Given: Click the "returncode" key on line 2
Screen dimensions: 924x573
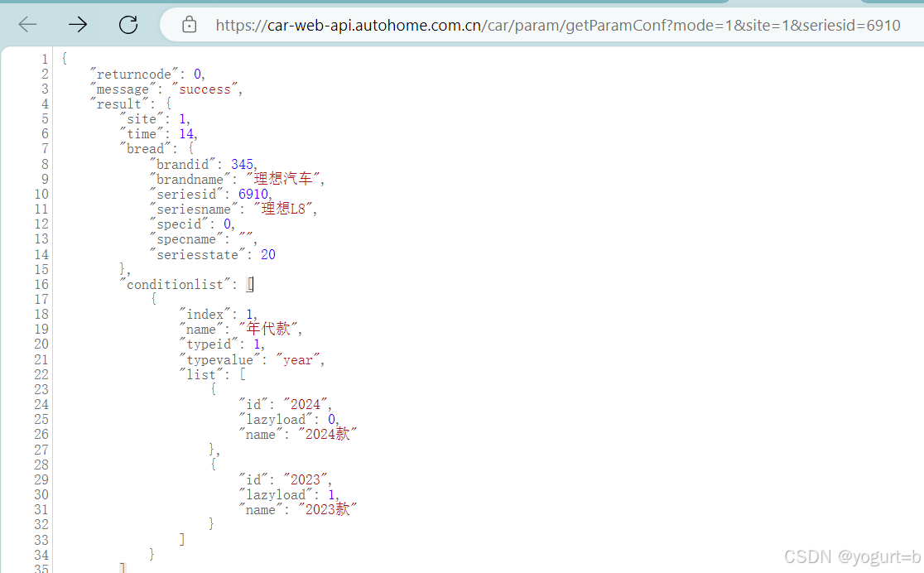Looking at the screenshot, I should (134, 75).
